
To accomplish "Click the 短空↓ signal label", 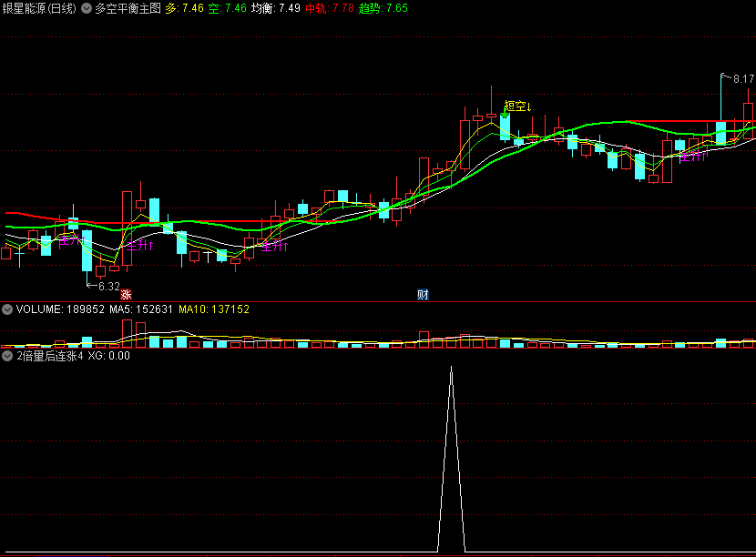I will point(517,106).
